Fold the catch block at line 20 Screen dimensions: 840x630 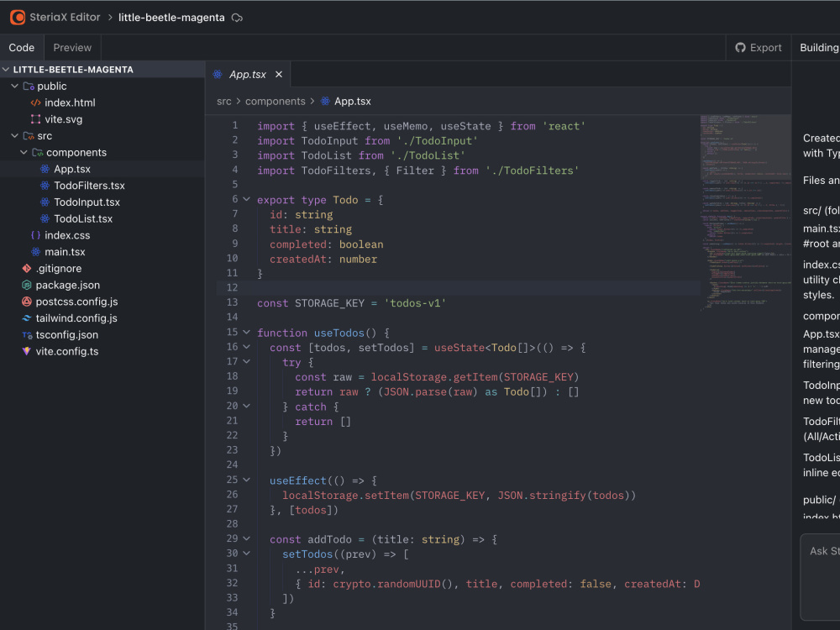(246, 406)
